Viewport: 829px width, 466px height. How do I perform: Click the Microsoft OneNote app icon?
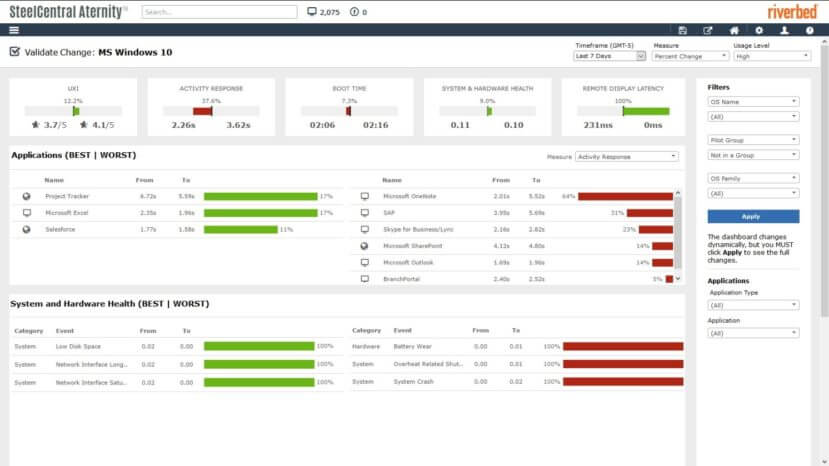tap(365, 196)
